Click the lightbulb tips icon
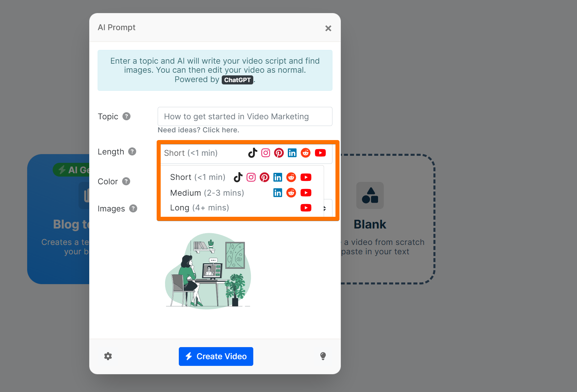The height and width of the screenshot is (392, 577). point(323,356)
